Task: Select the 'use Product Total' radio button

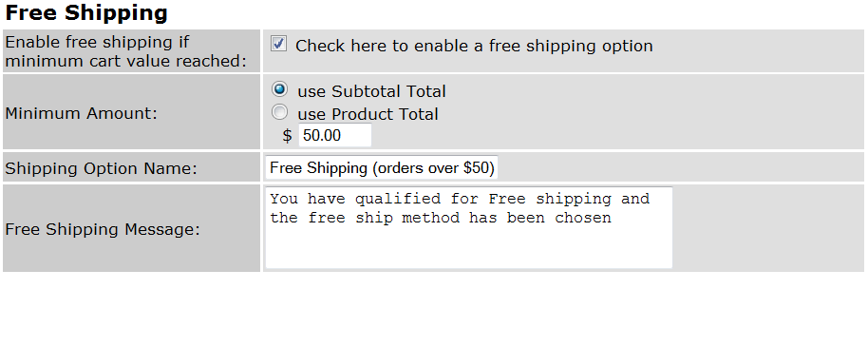Action: tap(280, 112)
